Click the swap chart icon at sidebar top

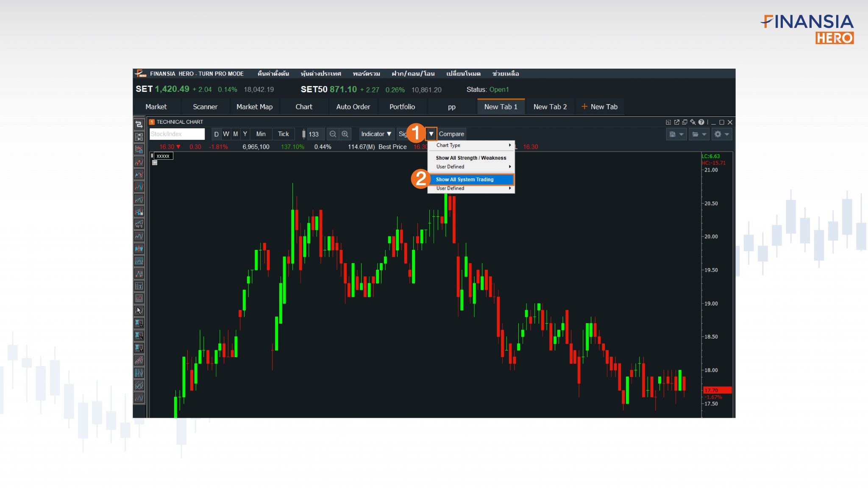139,124
